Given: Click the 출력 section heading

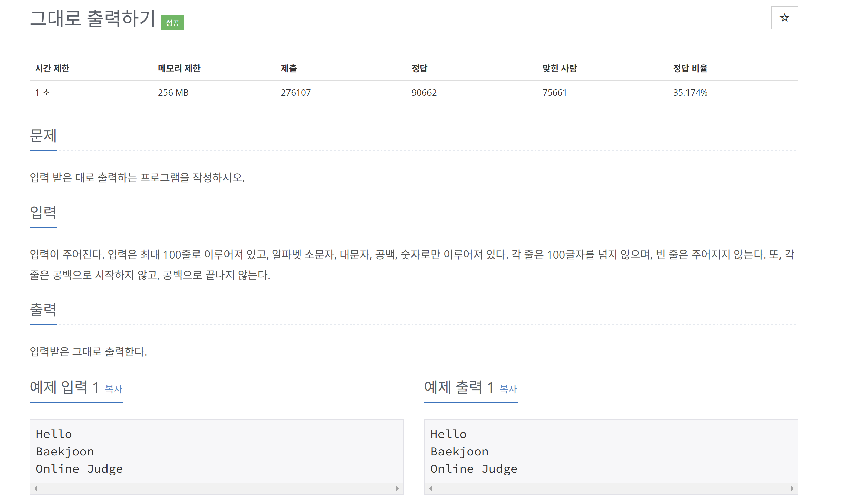Looking at the screenshot, I should pos(43,310).
